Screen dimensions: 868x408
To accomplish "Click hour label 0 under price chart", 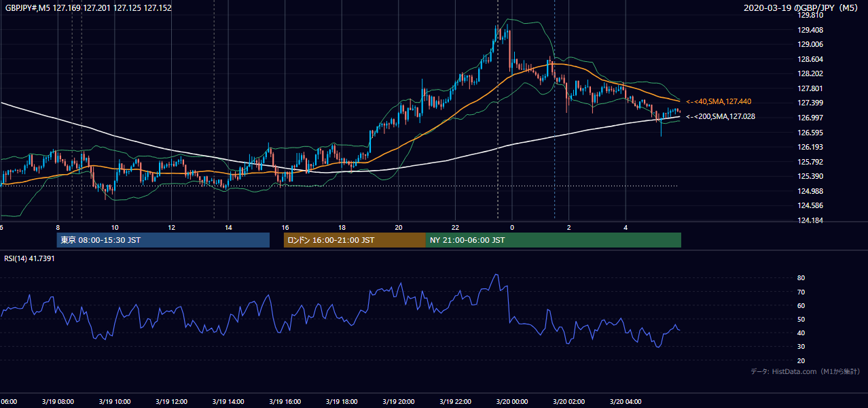I will click(512, 228).
